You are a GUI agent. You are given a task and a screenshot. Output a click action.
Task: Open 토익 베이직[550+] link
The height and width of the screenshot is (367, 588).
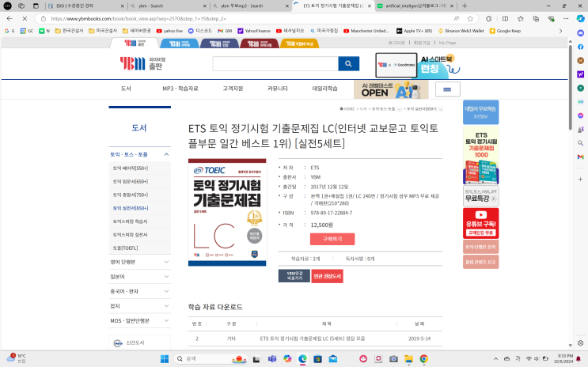pos(131,168)
